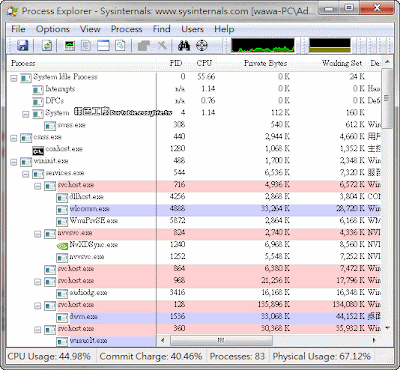
Task: Click the horizontal scrollbar thumb
Action: (221, 341)
